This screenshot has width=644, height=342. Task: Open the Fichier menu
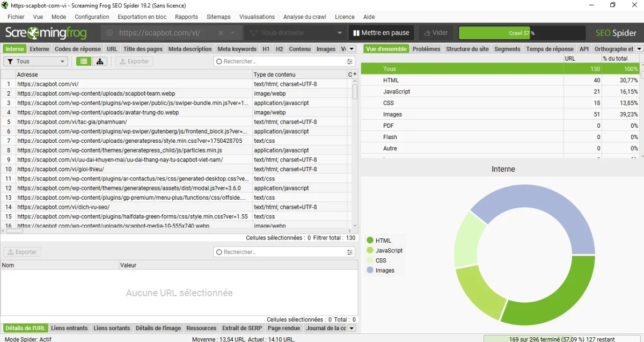click(x=16, y=17)
